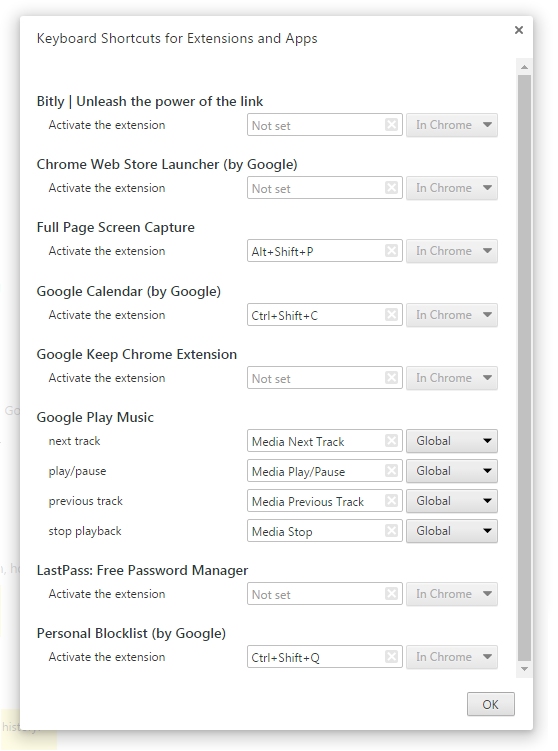The width and height of the screenshot is (558, 751).
Task: Select the 'play/pause' label
Action: click(x=77, y=471)
